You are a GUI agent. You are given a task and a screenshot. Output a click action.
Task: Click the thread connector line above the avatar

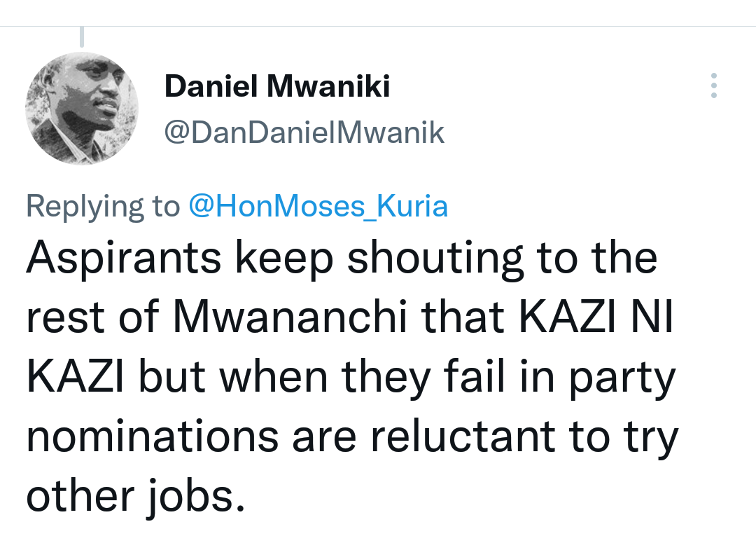[x=82, y=36]
